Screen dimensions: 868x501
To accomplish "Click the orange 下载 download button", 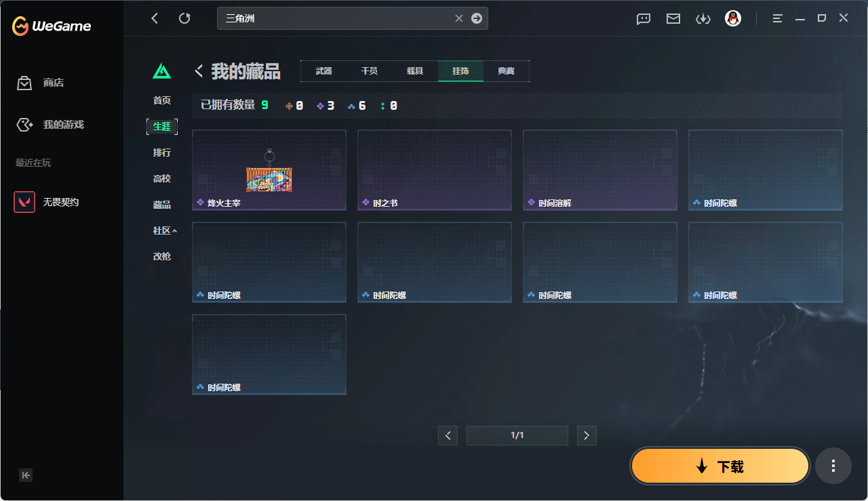I will tap(720, 466).
